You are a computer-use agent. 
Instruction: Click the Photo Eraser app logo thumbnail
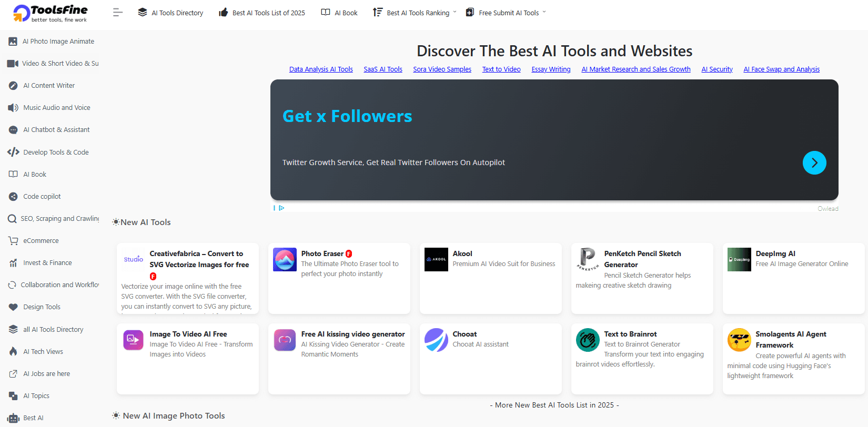[285, 259]
